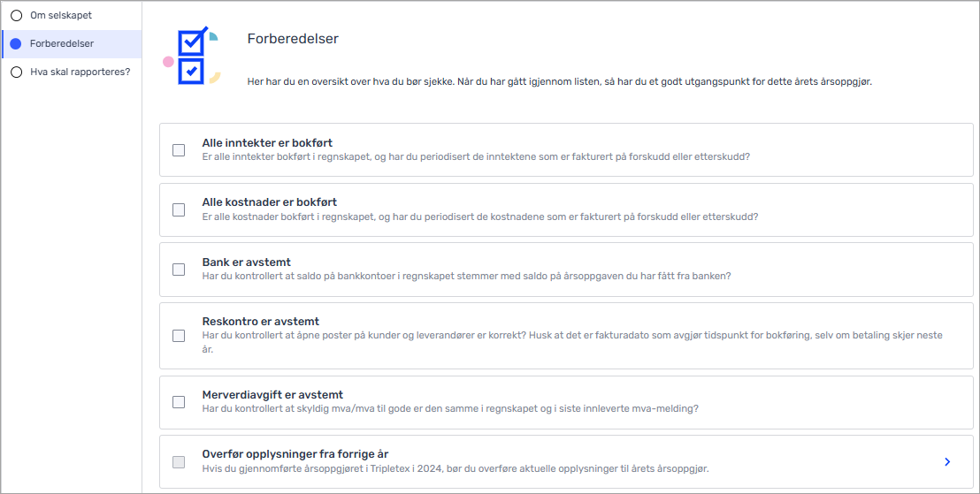Select the 'Forberedelser' sidebar step
The height and width of the screenshot is (494, 980).
[62, 43]
